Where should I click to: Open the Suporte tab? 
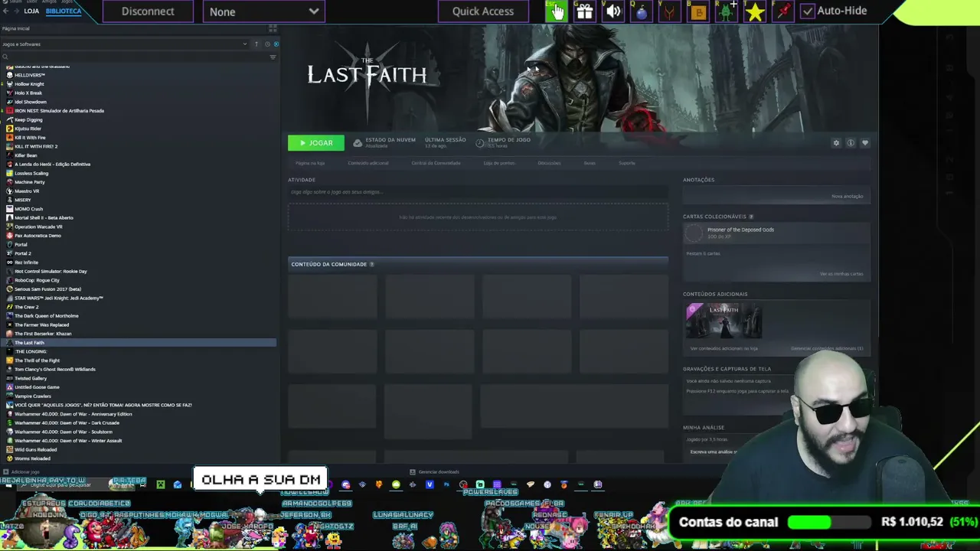click(x=627, y=163)
